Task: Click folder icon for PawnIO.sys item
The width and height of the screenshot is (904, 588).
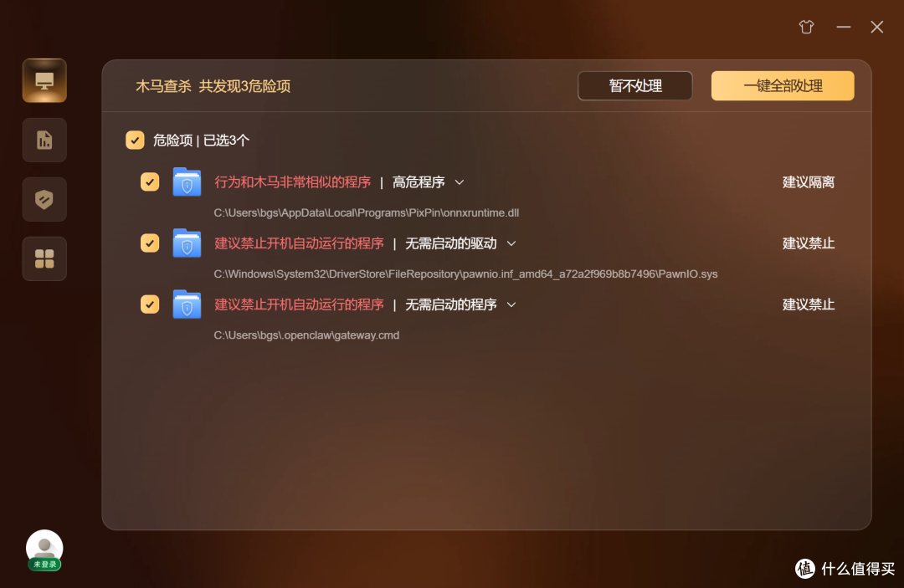Action: 187,243
